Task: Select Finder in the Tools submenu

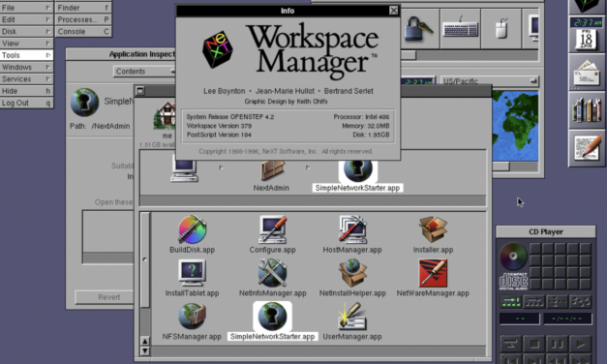Action: tap(83, 8)
